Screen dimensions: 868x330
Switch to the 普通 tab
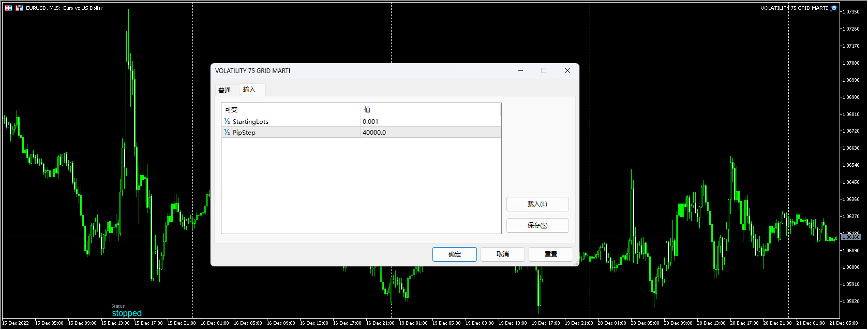225,90
